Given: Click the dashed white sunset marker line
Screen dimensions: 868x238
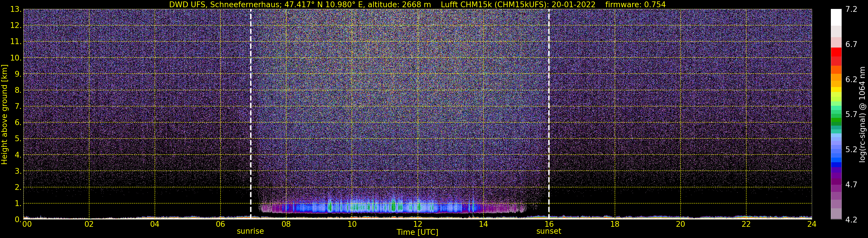Looking at the screenshot, I should (549, 114).
